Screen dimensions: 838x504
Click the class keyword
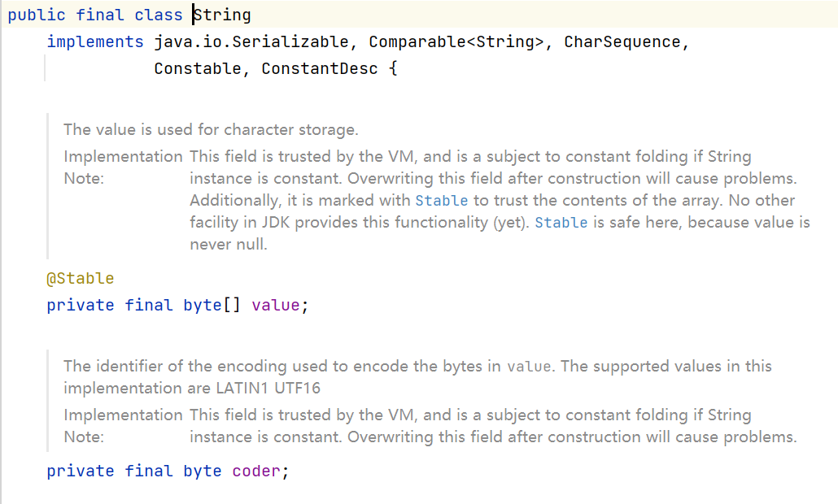pyautogui.click(x=159, y=15)
